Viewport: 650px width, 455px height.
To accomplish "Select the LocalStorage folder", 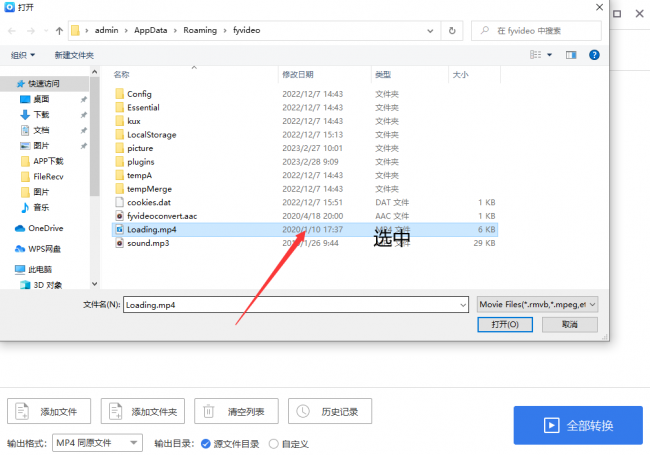I will point(152,134).
